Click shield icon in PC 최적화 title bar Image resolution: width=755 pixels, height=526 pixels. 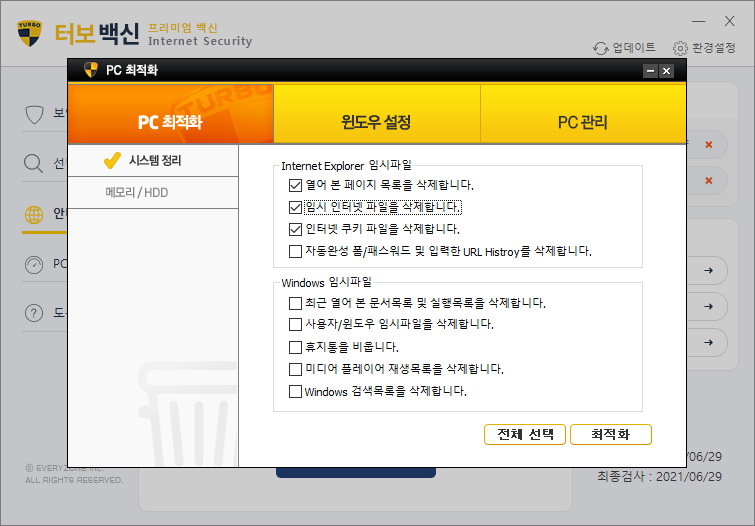tap(91, 70)
